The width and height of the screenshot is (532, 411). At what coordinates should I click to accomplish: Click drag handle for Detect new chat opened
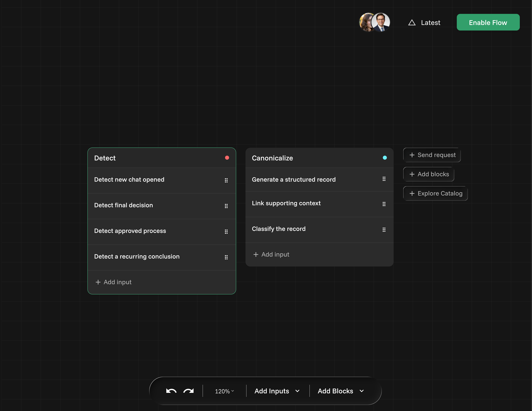coord(226,180)
